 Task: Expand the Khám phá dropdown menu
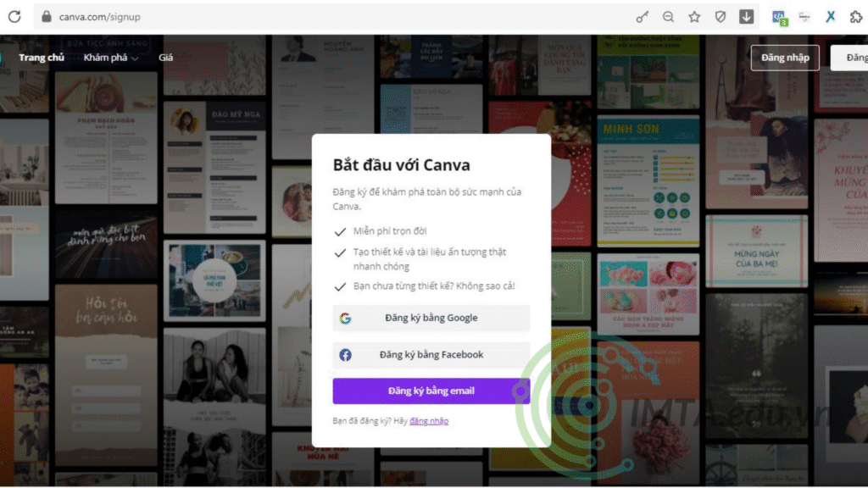coord(111,58)
